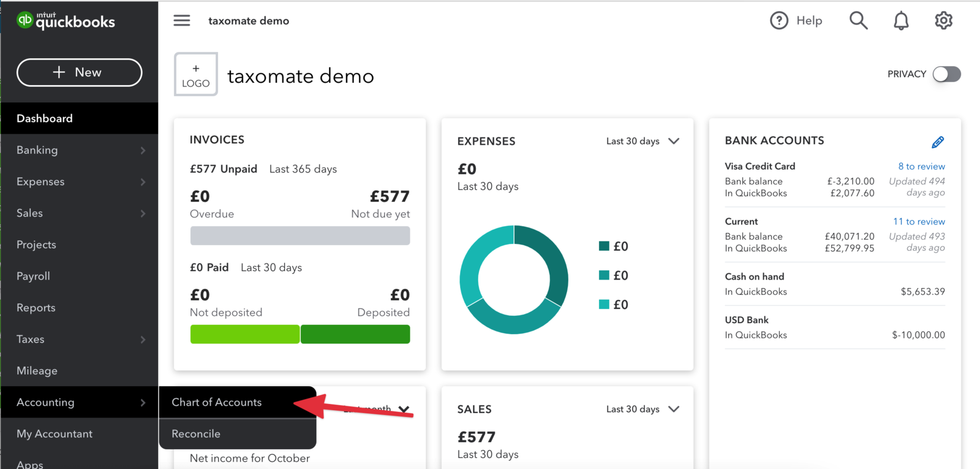Open Projects in sidebar
The image size is (980, 469).
(80, 245)
